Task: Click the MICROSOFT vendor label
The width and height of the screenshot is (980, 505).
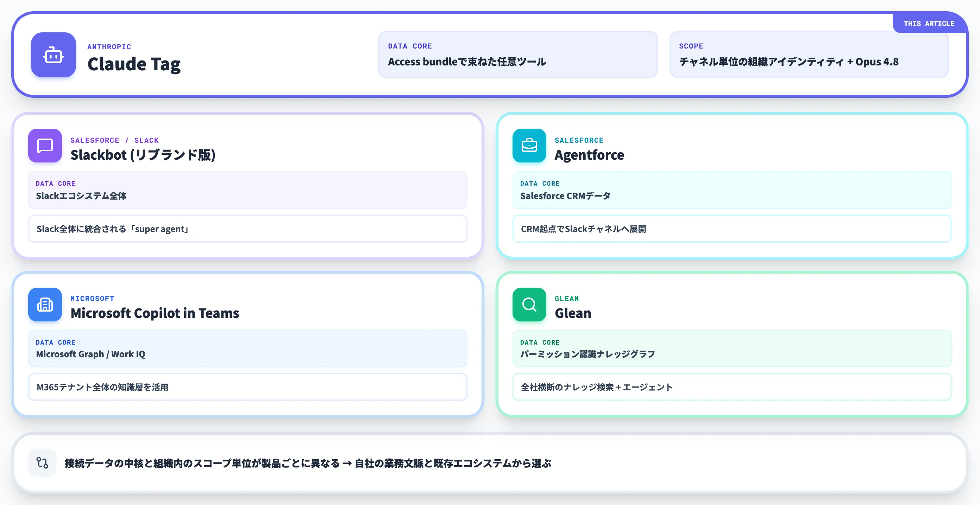Action: (x=93, y=299)
